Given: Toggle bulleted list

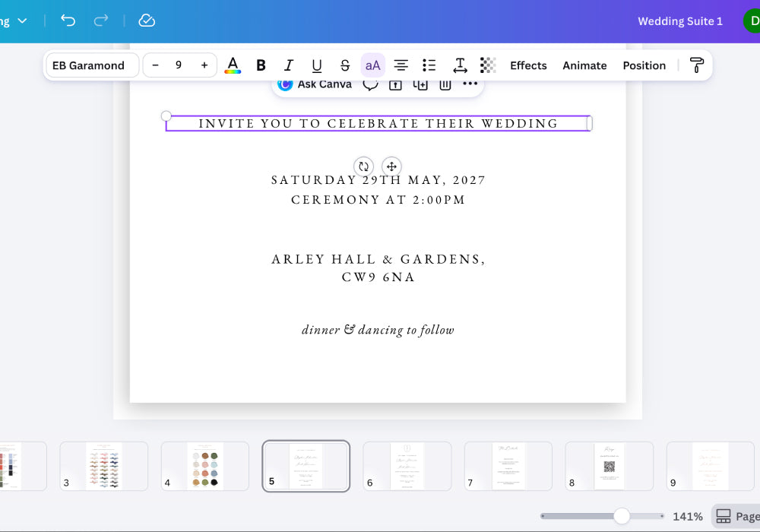Looking at the screenshot, I should (x=429, y=65).
